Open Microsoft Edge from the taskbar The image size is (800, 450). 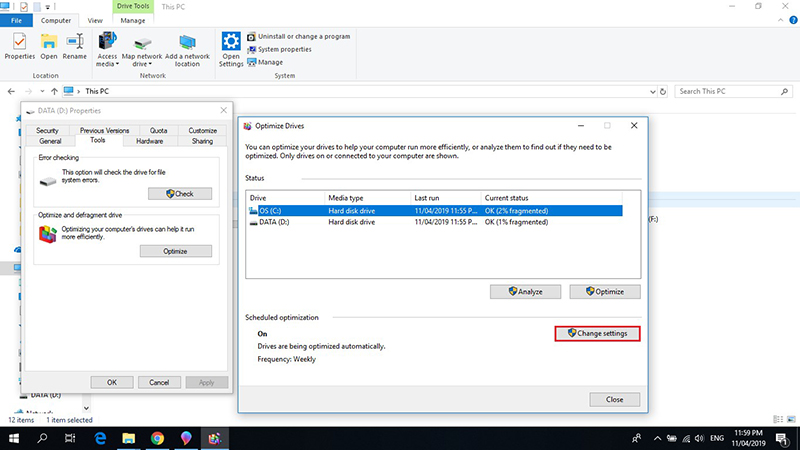click(101, 438)
